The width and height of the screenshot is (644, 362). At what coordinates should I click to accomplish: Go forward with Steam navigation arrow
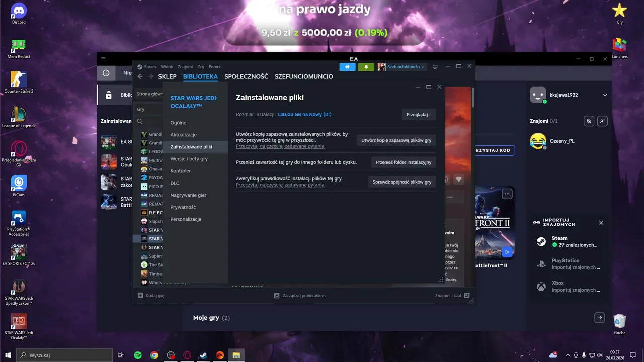150,77
